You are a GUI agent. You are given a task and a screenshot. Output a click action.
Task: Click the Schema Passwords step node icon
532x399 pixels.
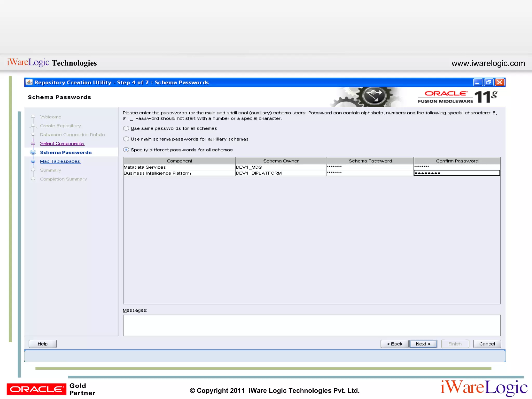[x=33, y=152]
